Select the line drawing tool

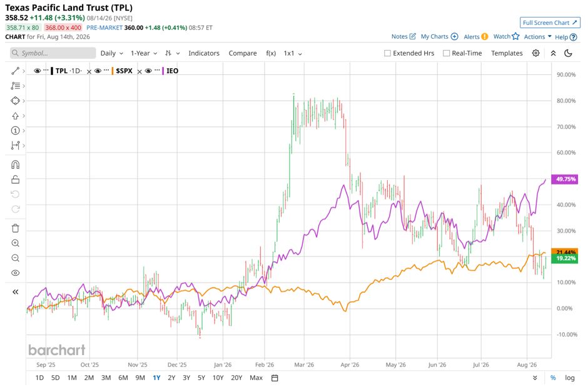tap(16, 71)
